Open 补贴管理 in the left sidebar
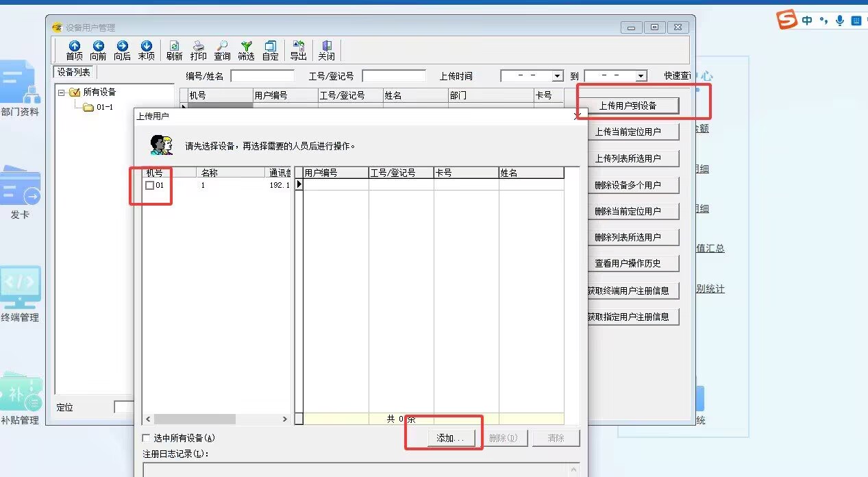Screen dimensions: 868x477 [20, 399]
